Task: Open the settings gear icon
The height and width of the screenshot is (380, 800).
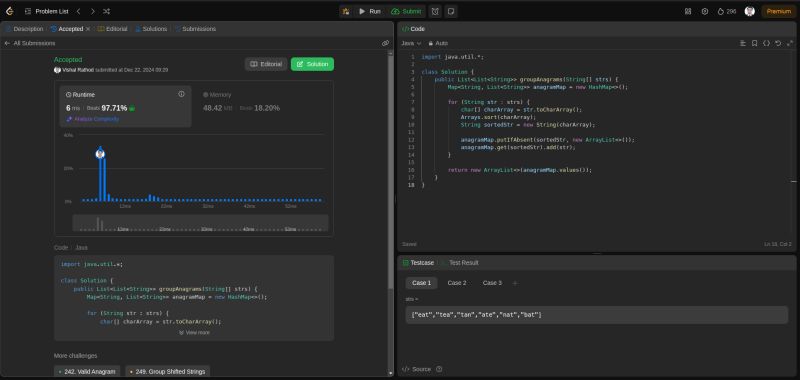Action: pyautogui.click(x=705, y=11)
